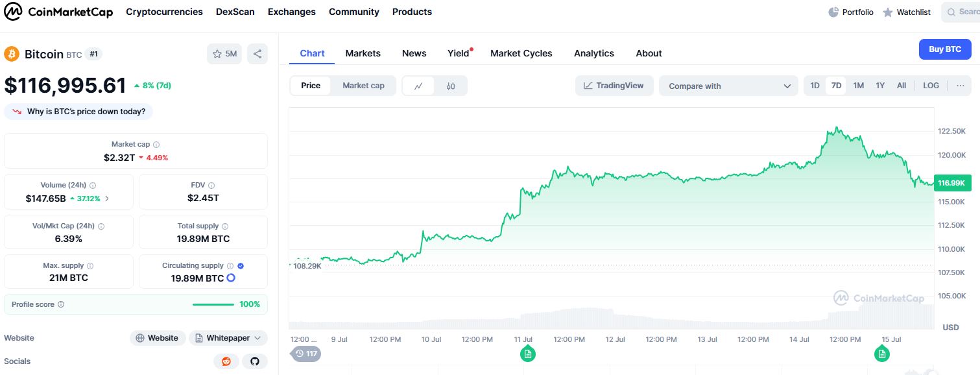This screenshot has height=375, width=980.
Task: Click the share icon next to Bitcoin
Action: (x=257, y=54)
